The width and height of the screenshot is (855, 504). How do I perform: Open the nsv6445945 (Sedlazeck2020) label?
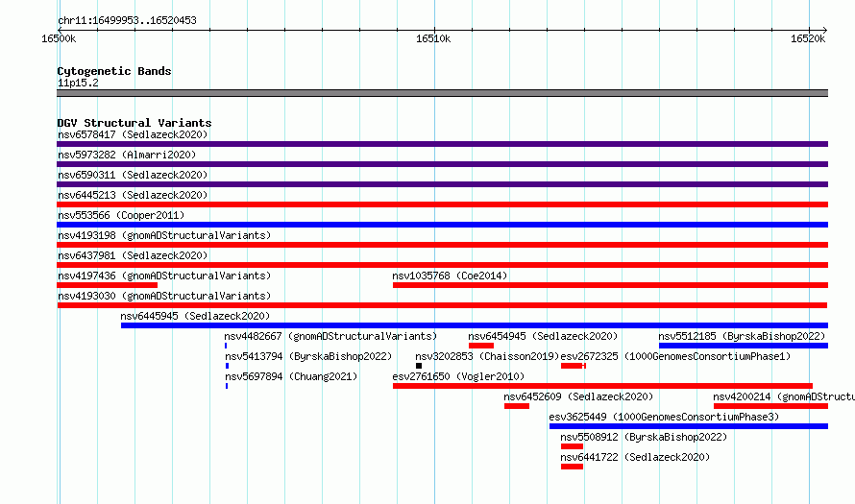[195, 316]
